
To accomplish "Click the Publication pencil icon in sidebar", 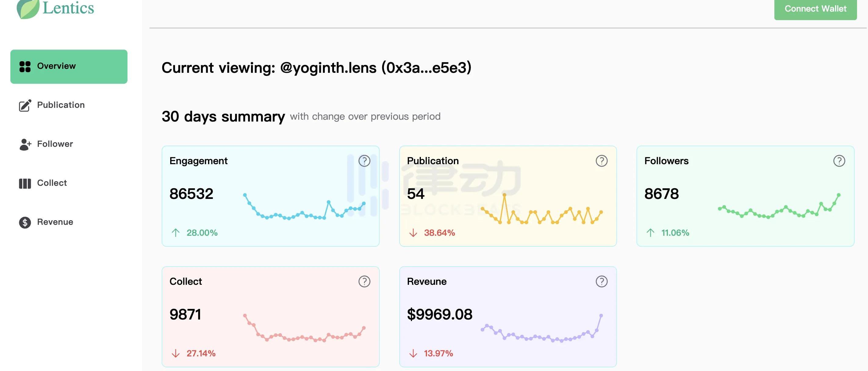I will 25,105.
